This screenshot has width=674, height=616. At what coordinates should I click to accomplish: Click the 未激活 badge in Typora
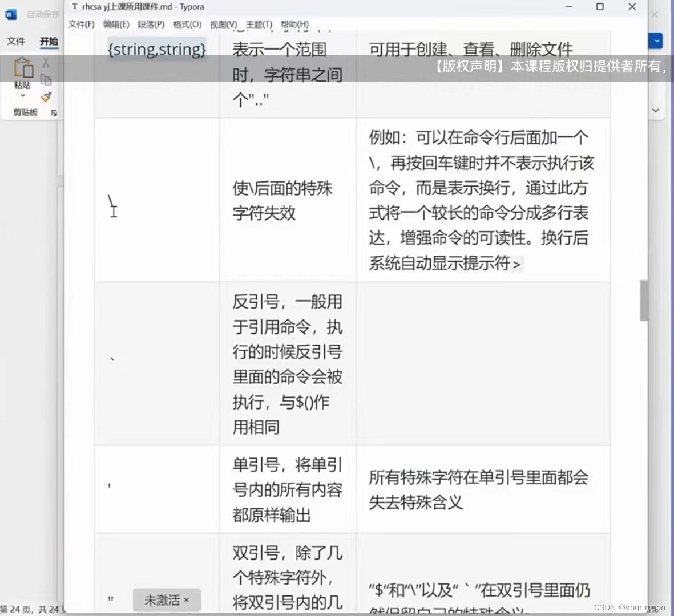167,600
